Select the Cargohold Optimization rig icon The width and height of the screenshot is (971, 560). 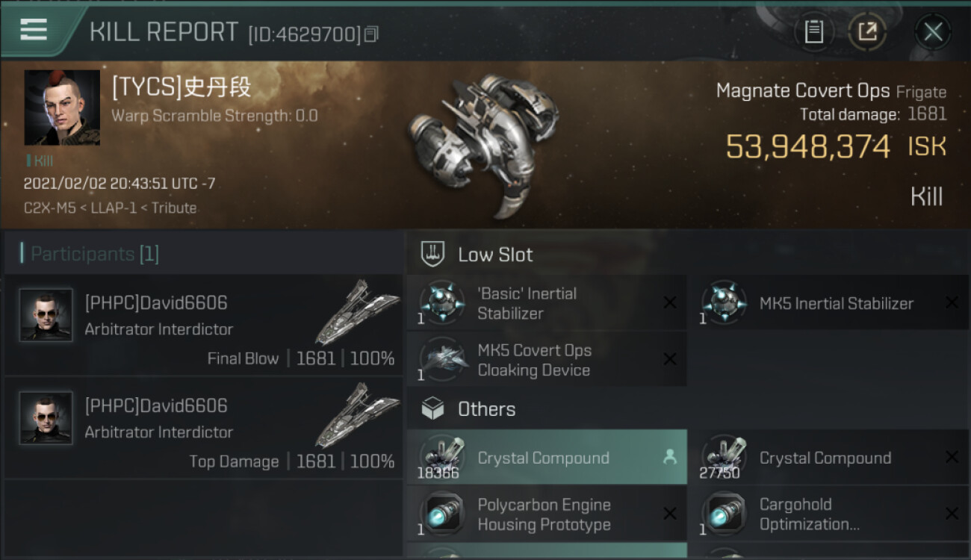tap(724, 514)
